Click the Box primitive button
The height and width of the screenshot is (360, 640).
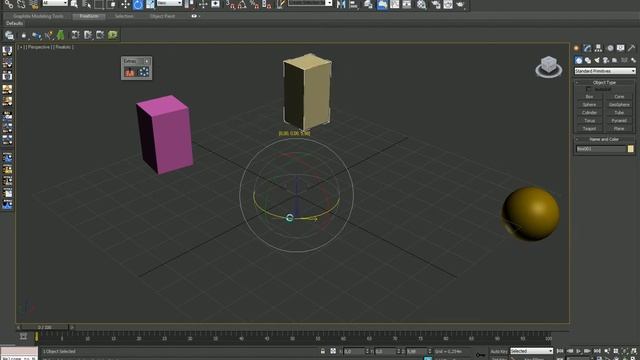[x=589, y=97]
